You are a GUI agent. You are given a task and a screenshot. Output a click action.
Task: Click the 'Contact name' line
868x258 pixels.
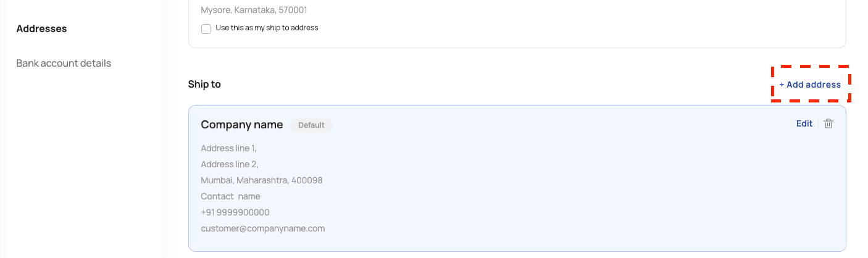click(x=230, y=196)
